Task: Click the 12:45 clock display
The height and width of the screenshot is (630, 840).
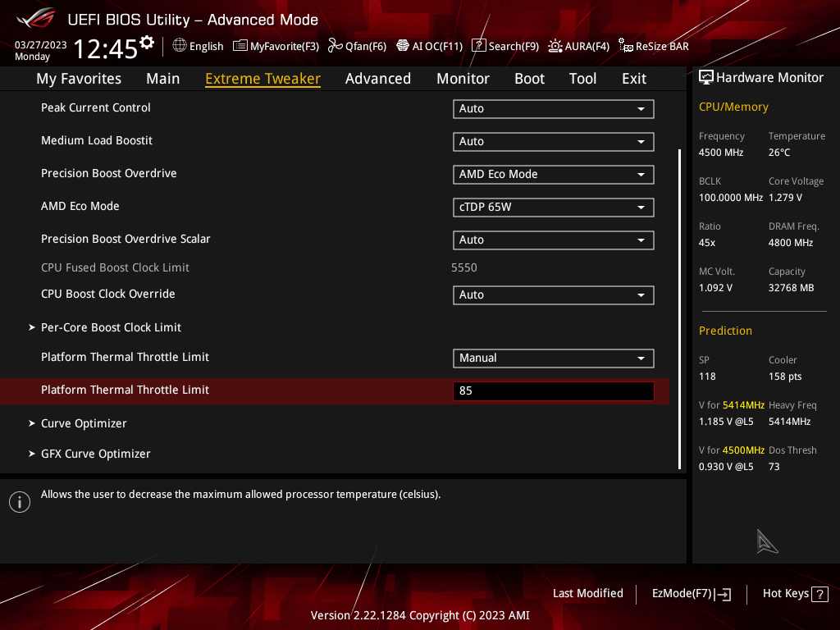Action: point(106,48)
